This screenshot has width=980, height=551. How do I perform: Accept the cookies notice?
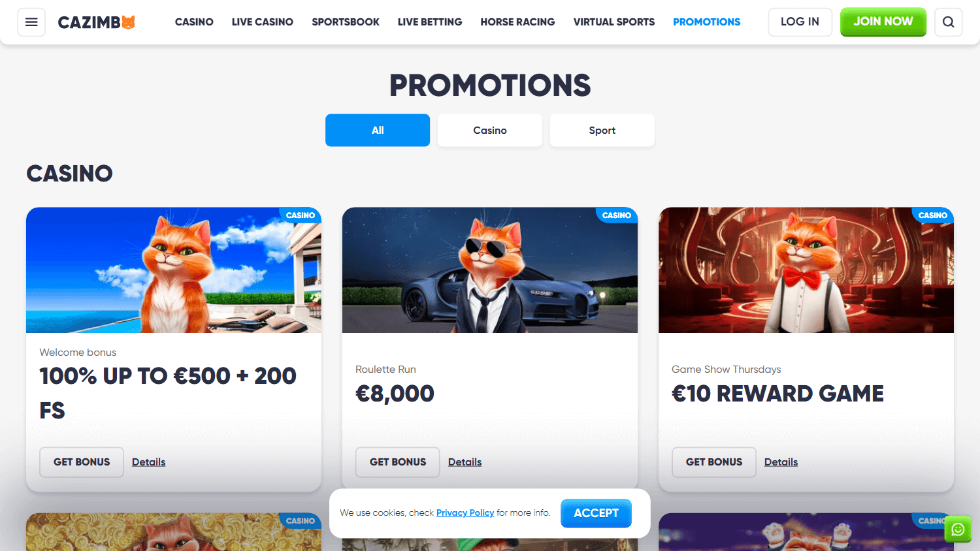(x=596, y=513)
